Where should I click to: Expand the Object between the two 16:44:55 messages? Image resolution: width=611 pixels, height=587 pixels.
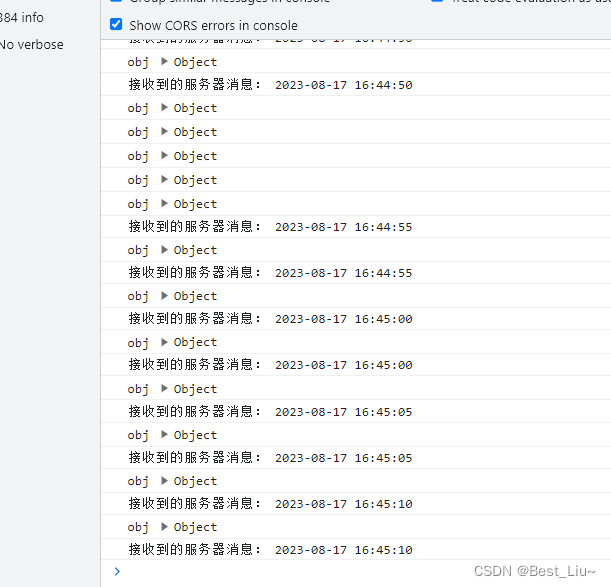[x=164, y=250]
